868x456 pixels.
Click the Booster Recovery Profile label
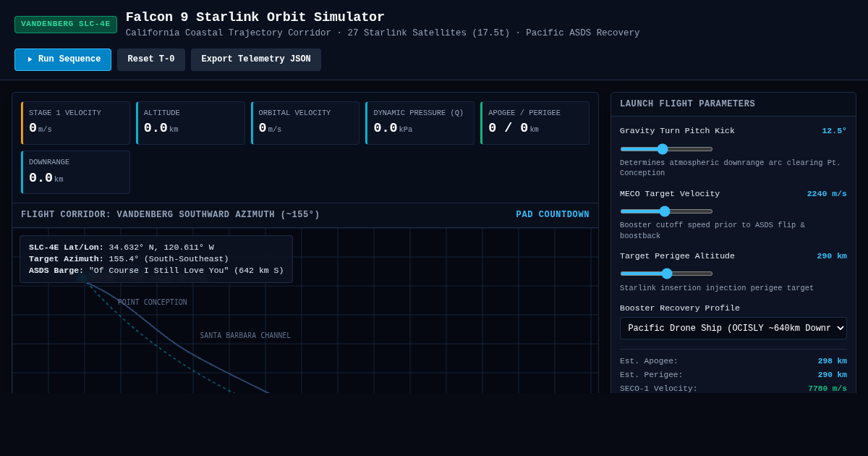point(680,308)
